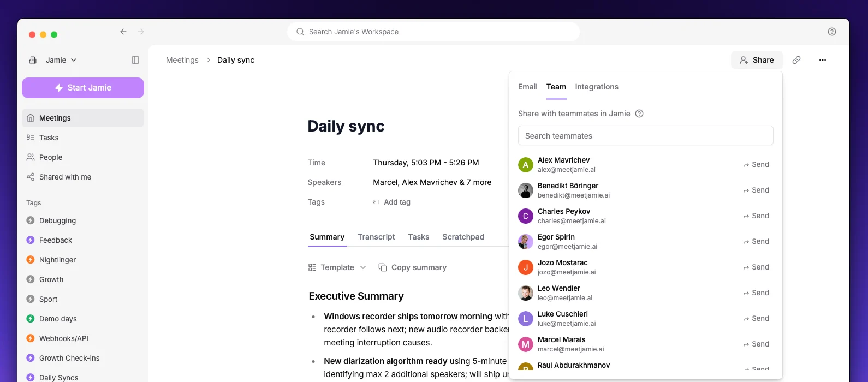Viewport: 868px width, 382px height.
Task: Click the Start Jamie button
Action: coord(83,88)
